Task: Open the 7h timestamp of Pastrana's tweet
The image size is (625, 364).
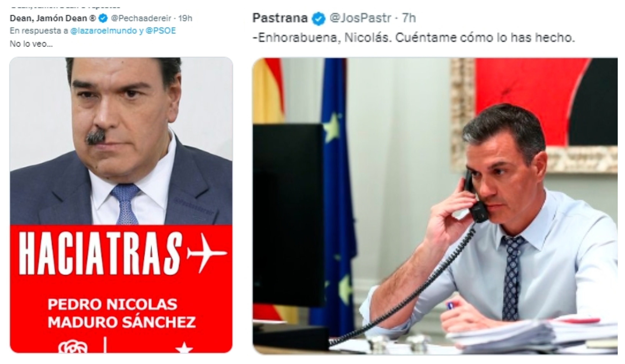Action: [x=409, y=18]
